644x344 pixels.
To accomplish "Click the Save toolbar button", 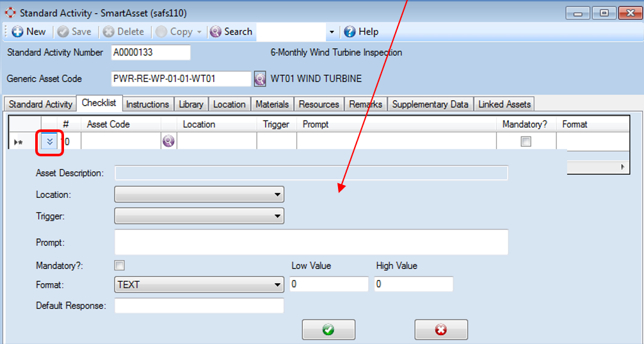I will [74, 31].
